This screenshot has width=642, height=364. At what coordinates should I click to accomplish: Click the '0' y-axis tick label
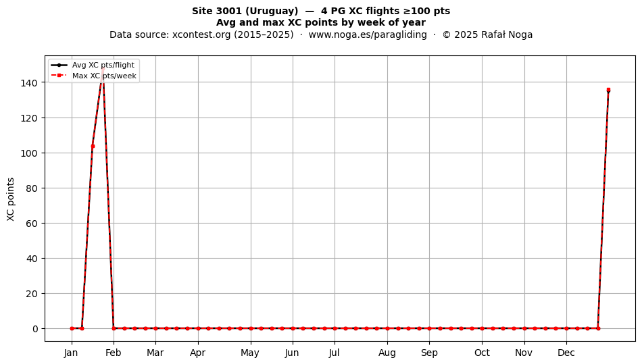(x=34, y=329)
